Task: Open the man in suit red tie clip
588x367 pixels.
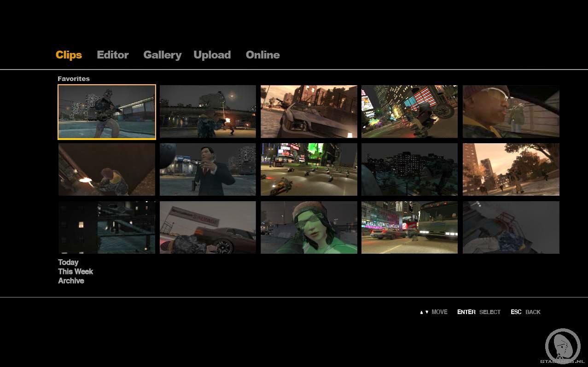Action: (x=208, y=169)
